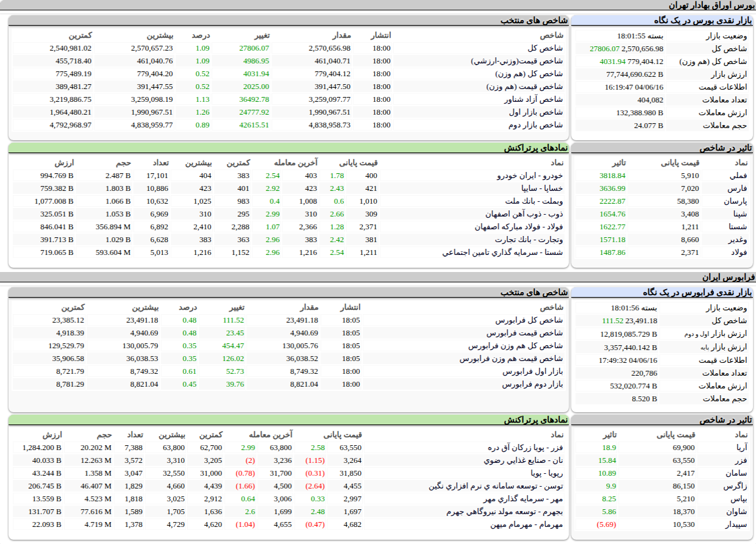Select پارسان in index impact table
This screenshot has width=756, height=544.
736,201
